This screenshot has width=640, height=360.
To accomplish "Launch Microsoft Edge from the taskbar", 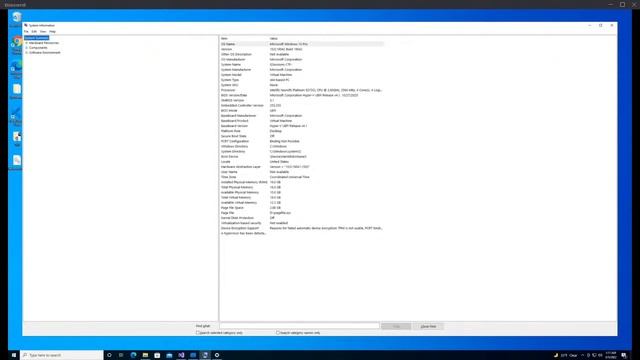I will pos(133,355).
